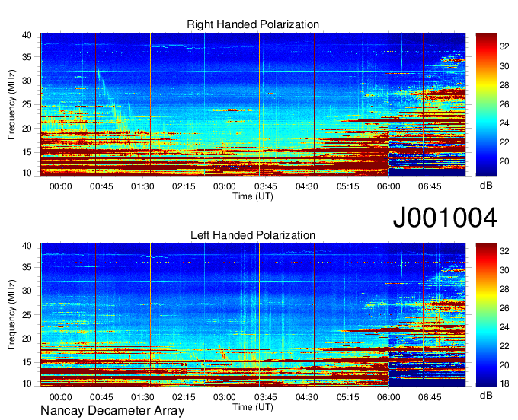Screen dimensions: 518x420
Task: Click the 24 dB label on the Right Handed colorbar
Action: [x=504, y=123]
